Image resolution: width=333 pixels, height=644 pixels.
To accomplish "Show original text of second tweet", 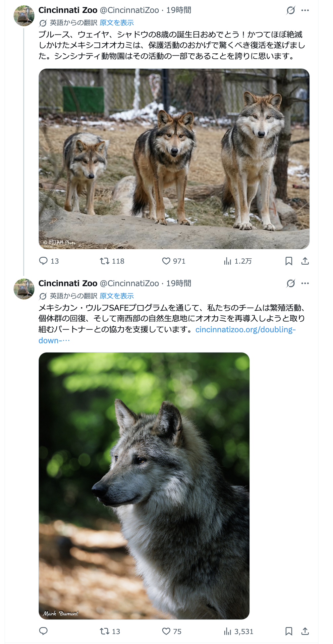I will (x=117, y=296).
